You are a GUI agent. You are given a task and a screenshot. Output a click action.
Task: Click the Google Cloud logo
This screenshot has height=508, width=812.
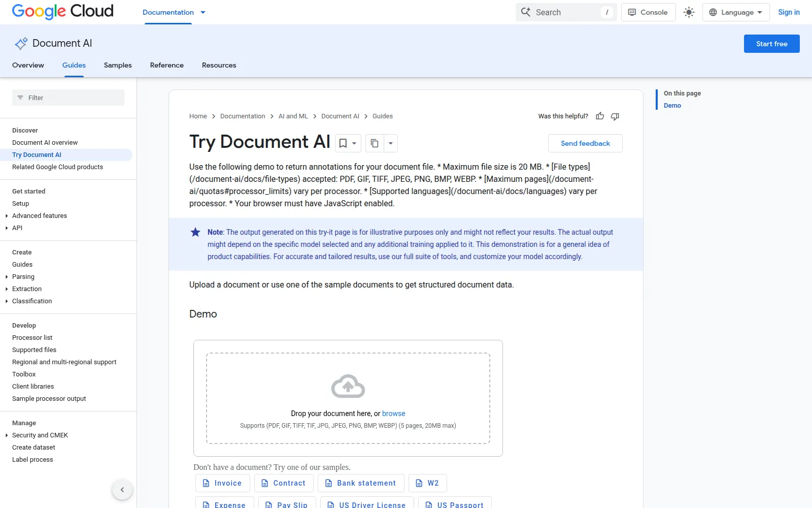[62, 11]
